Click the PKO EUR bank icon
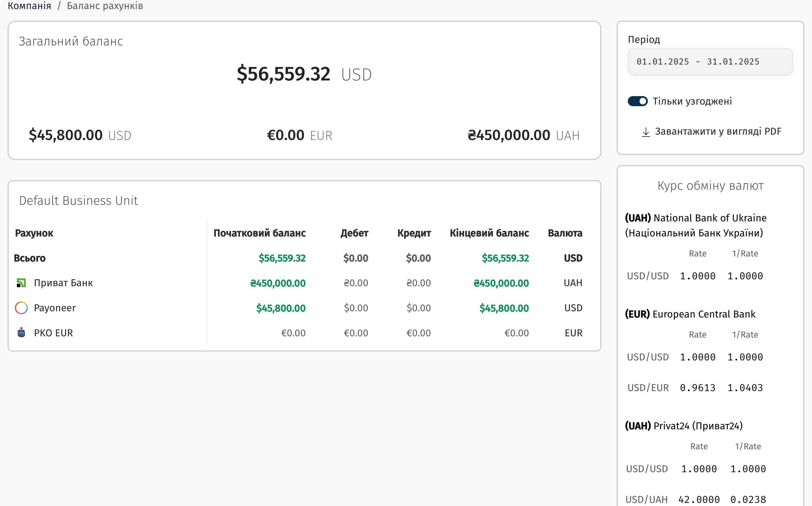812x506 pixels. click(x=21, y=333)
